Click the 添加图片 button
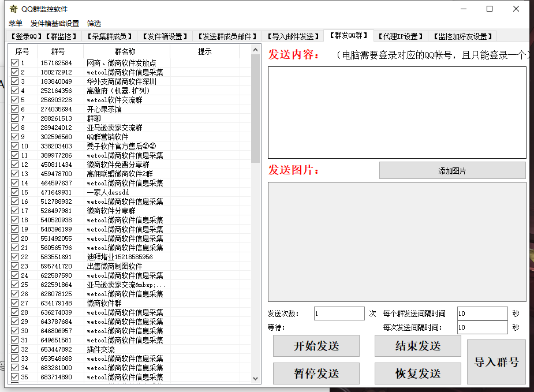This screenshot has width=534, height=392. (x=452, y=171)
